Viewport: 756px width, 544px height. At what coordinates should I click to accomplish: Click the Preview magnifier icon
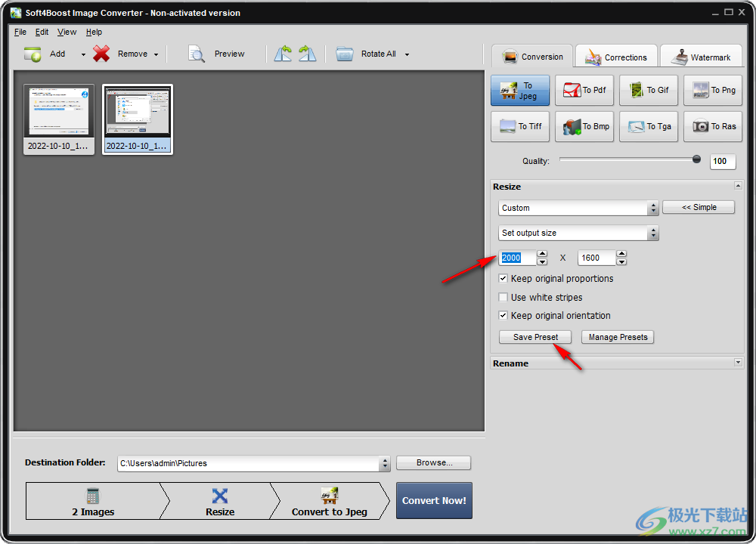197,54
